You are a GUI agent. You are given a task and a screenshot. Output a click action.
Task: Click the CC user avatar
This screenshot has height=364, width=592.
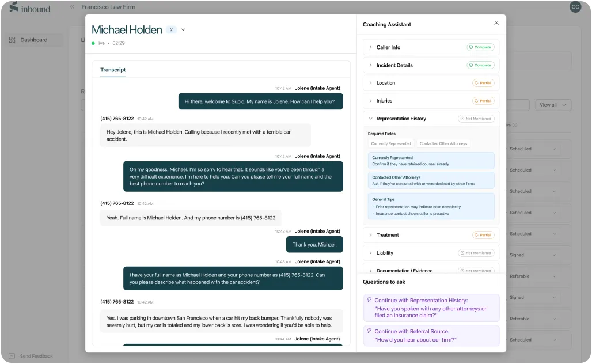click(575, 7)
